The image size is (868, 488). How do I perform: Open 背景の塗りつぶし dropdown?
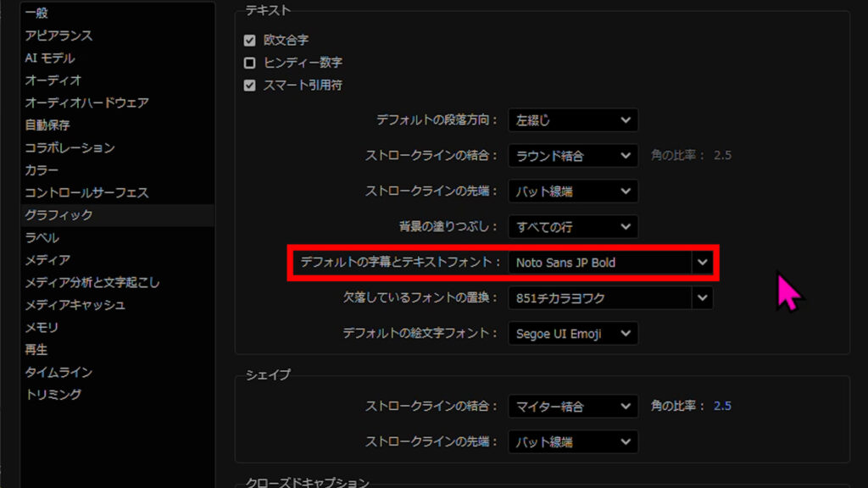[x=573, y=227]
